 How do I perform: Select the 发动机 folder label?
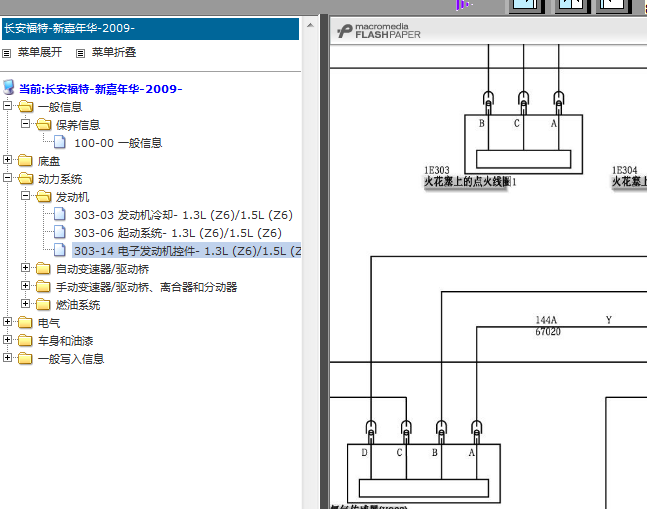pyautogui.click(x=73, y=197)
